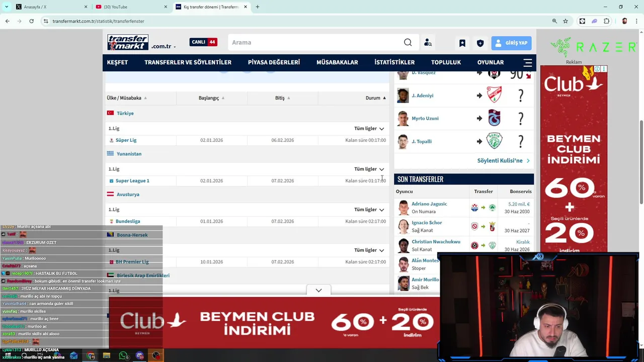The height and width of the screenshot is (362, 644).
Task: Open the person search icon
Action: click(x=428, y=43)
